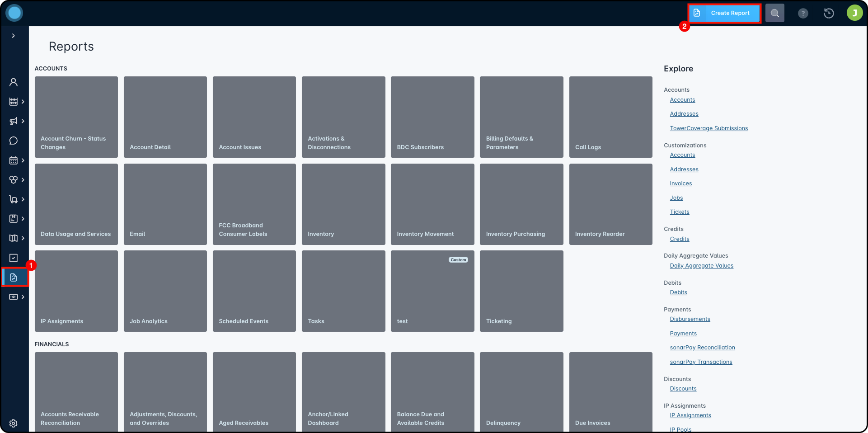Open the Account Detail report card
The width and height of the screenshot is (868, 433).
click(165, 117)
